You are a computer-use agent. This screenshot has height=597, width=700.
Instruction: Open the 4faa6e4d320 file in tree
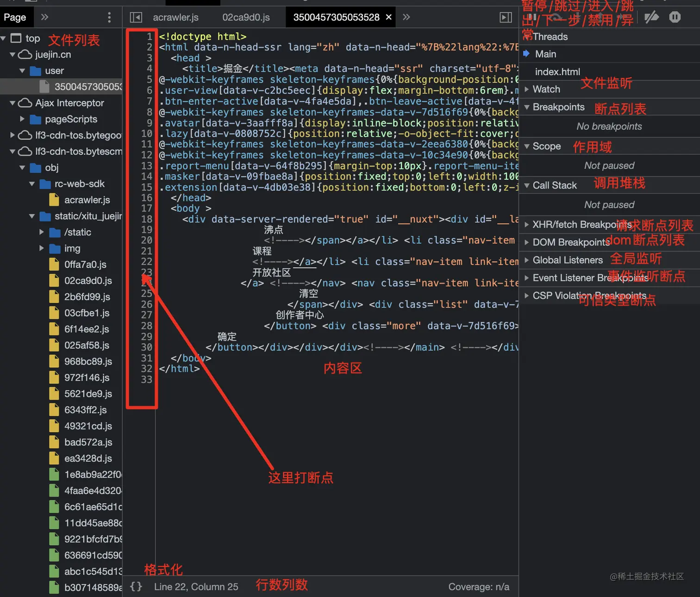[x=93, y=490]
